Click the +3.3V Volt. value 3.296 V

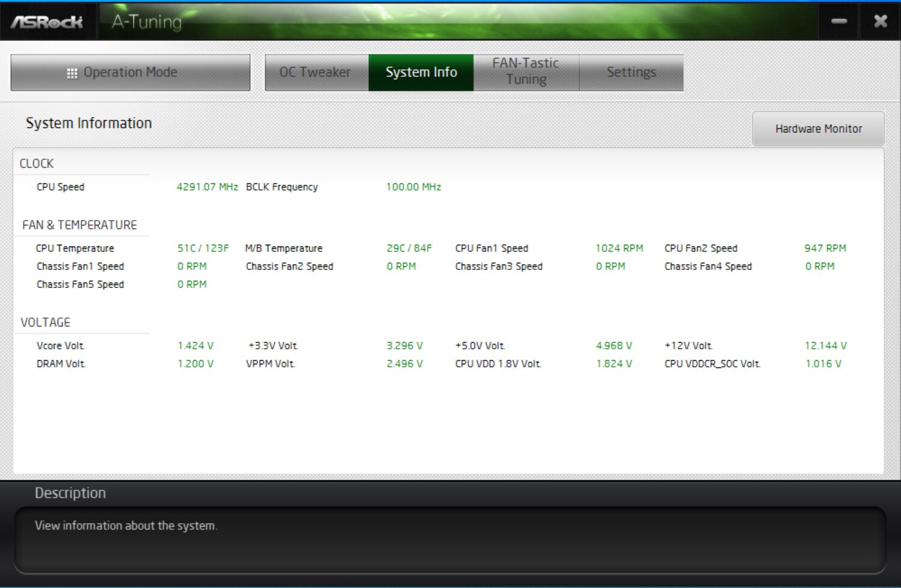point(405,346)
